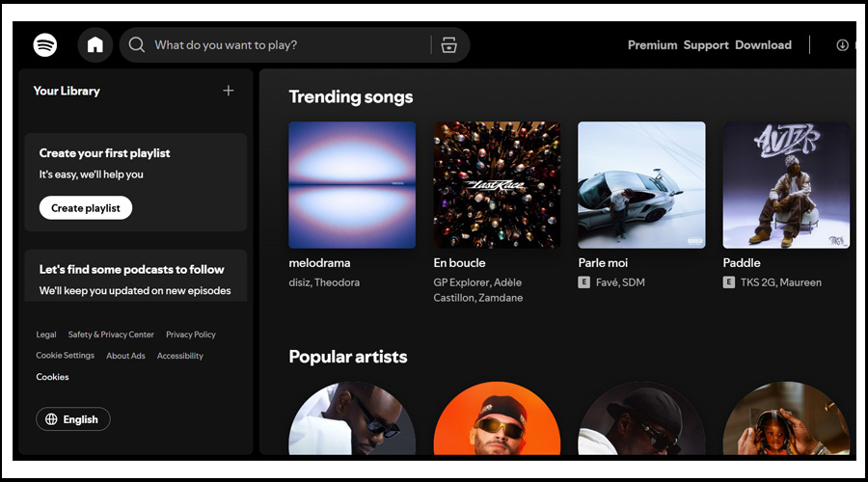Click the install app download arrow icon
868x482 pixels.
[842, 45]
